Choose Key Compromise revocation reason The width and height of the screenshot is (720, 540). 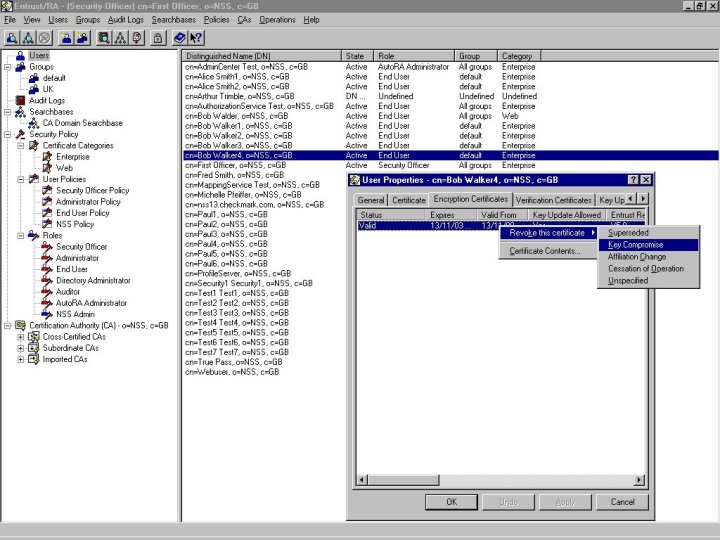pos(648,245)
